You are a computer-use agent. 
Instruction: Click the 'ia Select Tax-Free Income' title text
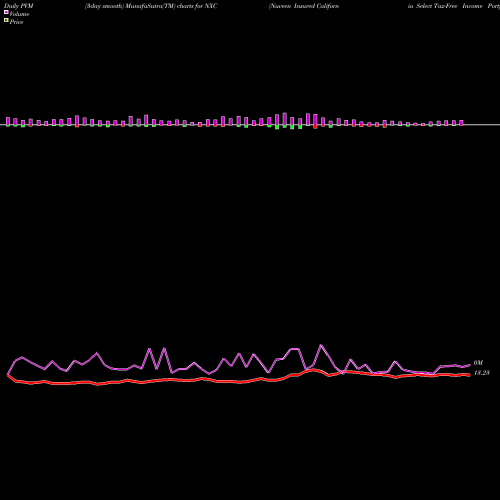tap(445, 6)
